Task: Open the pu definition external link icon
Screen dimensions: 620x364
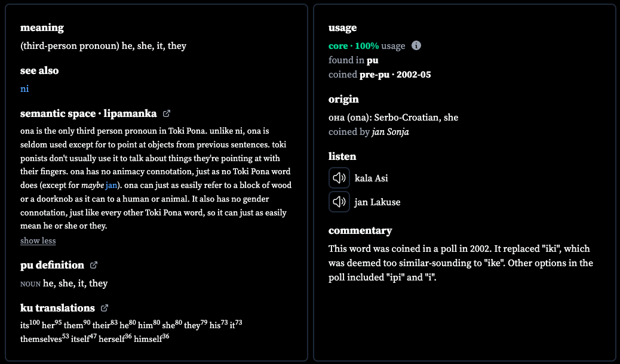Action: pyautogui.click(x=94, y=265)
